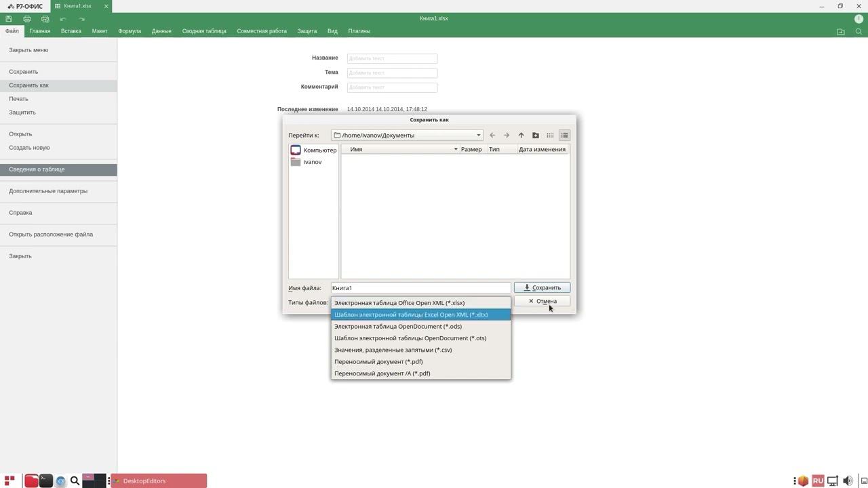The height and width of the screenshot is (488, 868).
Task: Choose the Excel Open XML template (*.xltx)
Action: tap(420, 314)
